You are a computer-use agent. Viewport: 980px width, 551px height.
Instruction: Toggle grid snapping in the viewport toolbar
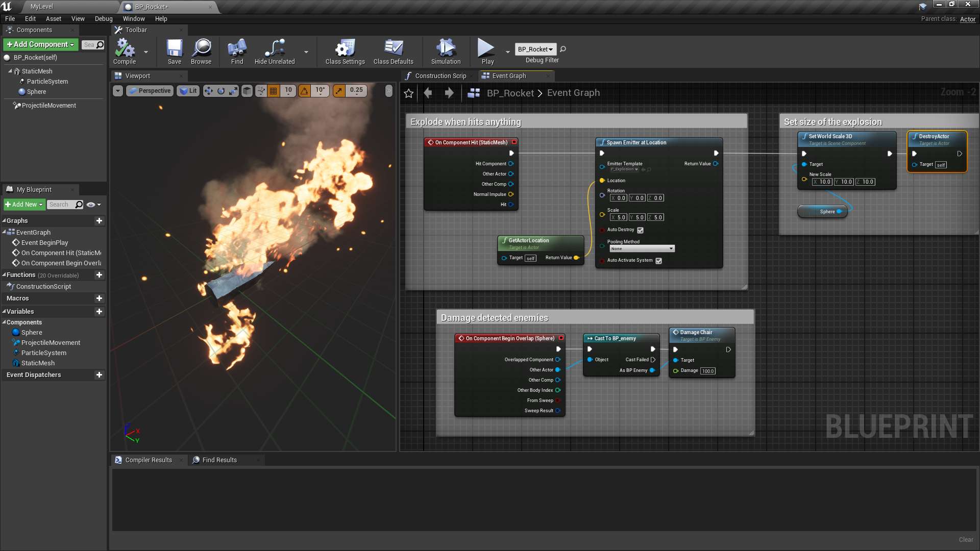[274, 90]
